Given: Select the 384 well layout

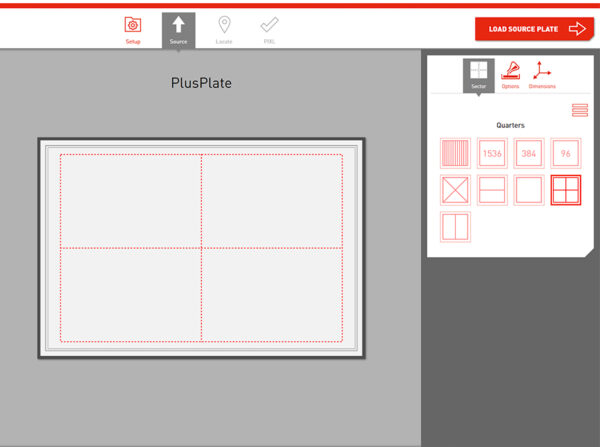Looking at the screenshot, I should (529, 153).
